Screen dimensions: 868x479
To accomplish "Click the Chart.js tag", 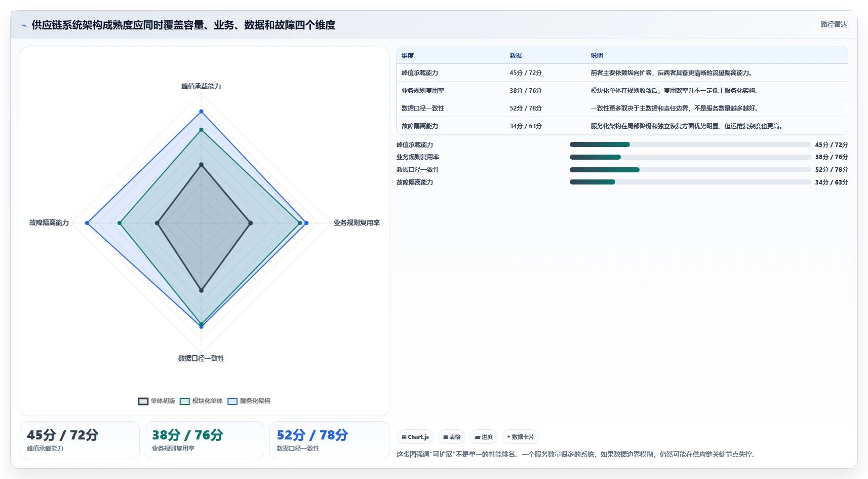I will pyautogui.click(x=415, y=437).
